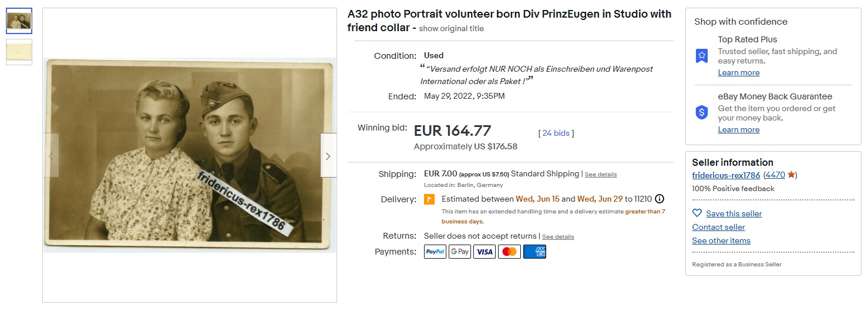
Task: Click the Visa card icon
Action: 485,252
